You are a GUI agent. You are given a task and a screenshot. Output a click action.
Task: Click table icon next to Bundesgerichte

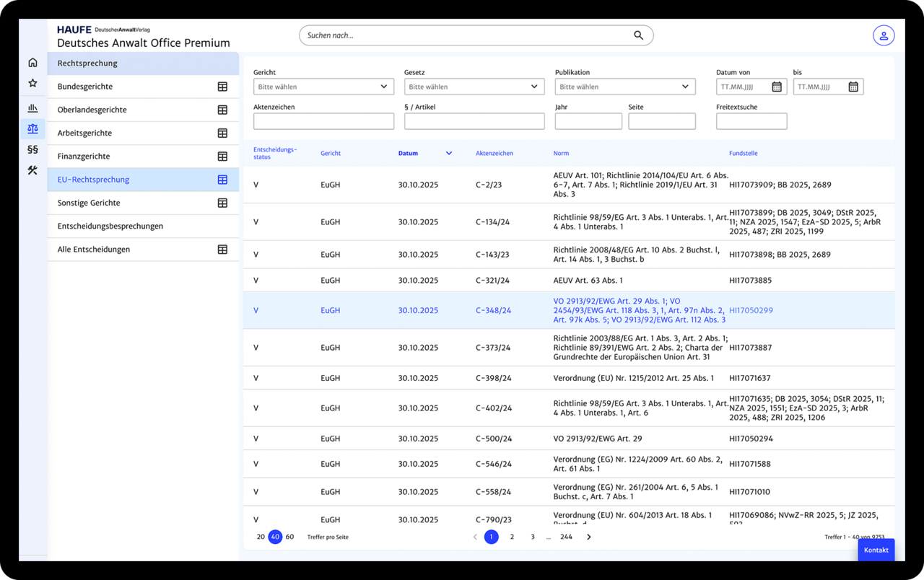point(222,87)
